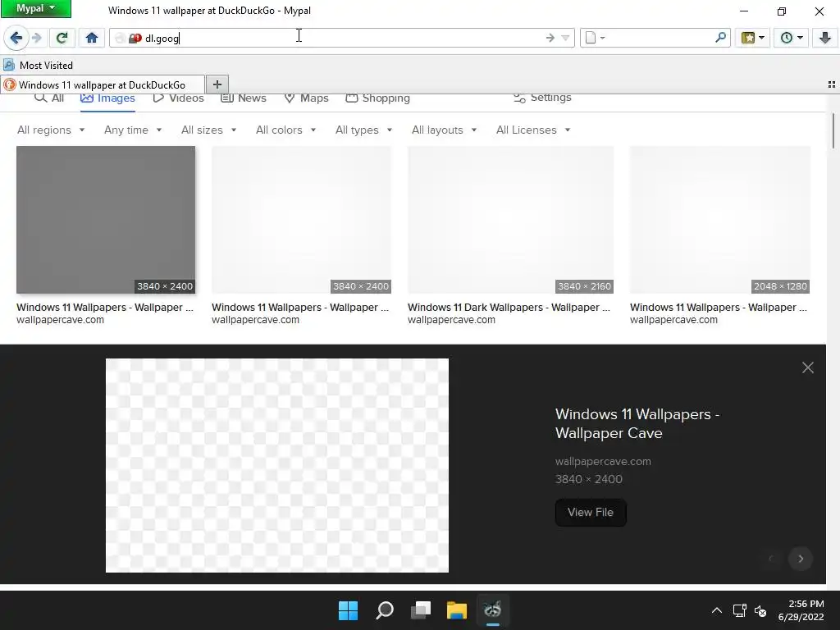
Task: Switch to All search results
Action: 49,98
